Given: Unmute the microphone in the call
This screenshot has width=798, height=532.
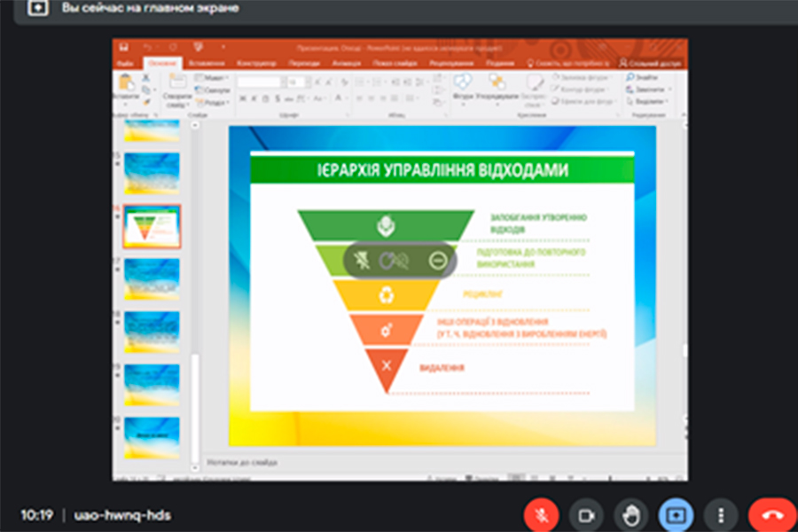Looking at the screenshot, I should click(x=541, y=515).
